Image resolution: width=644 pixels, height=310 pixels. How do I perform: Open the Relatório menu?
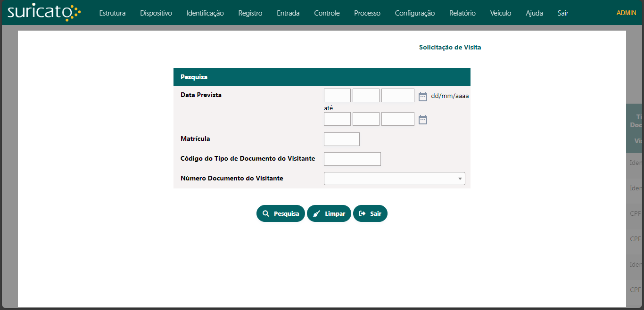coord(462,13)
